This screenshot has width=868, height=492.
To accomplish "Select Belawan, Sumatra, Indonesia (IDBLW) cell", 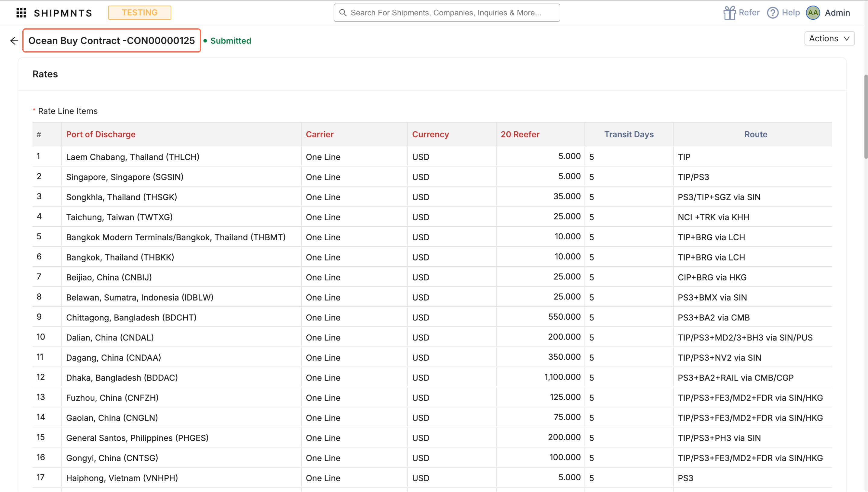I will tap(181, 297).
